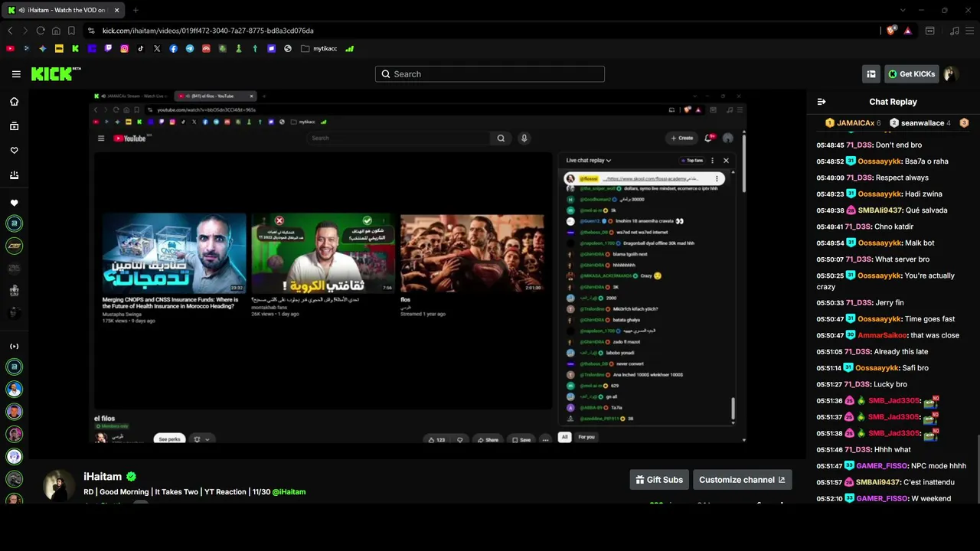Open the Brave browser main menu

[970, 31]
